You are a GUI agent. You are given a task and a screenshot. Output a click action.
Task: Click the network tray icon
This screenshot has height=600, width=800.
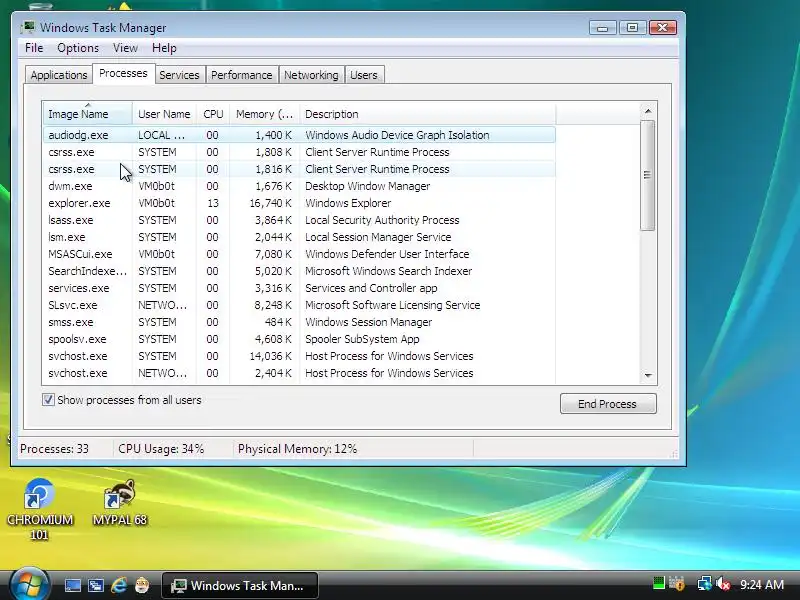(705, 583)
